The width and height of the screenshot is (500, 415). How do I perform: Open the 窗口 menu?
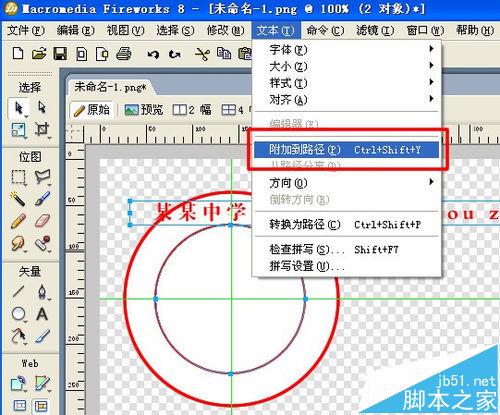point(425,31)
